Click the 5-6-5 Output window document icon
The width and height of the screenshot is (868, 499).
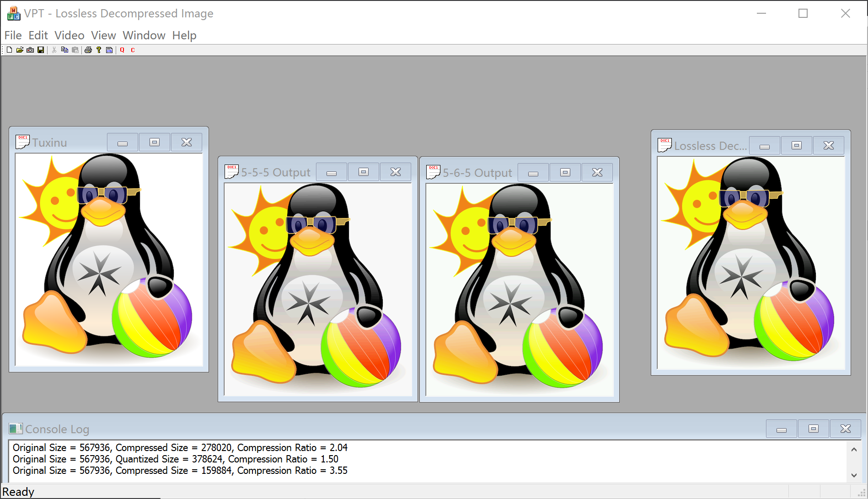[433, 172]
